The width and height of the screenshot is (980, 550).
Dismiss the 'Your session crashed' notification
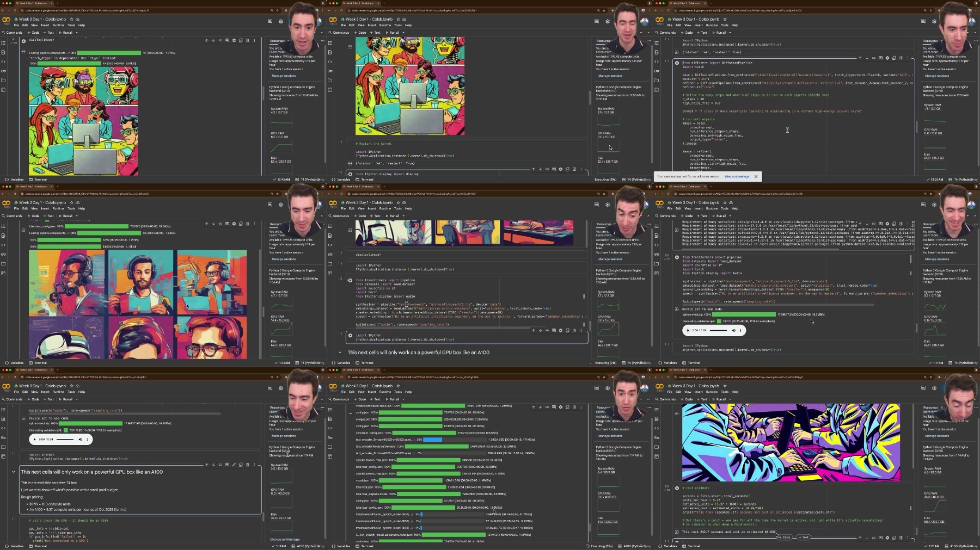756,176
